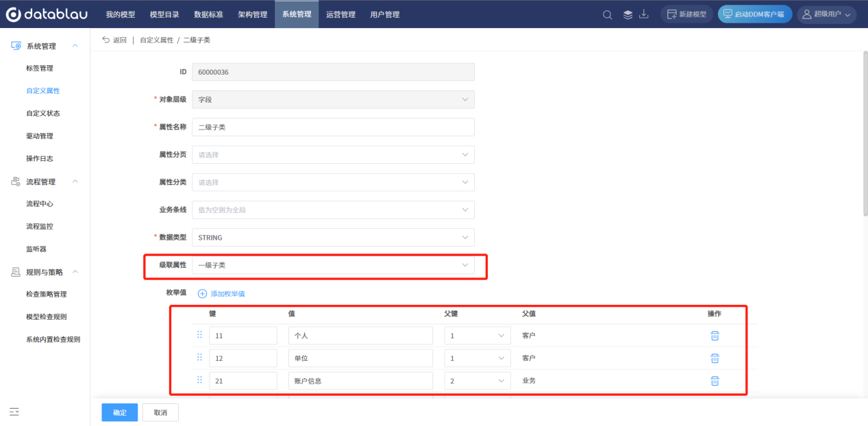Click the value field 单位
The height and width of the screenshot is (426, 868).
point(361,358)
